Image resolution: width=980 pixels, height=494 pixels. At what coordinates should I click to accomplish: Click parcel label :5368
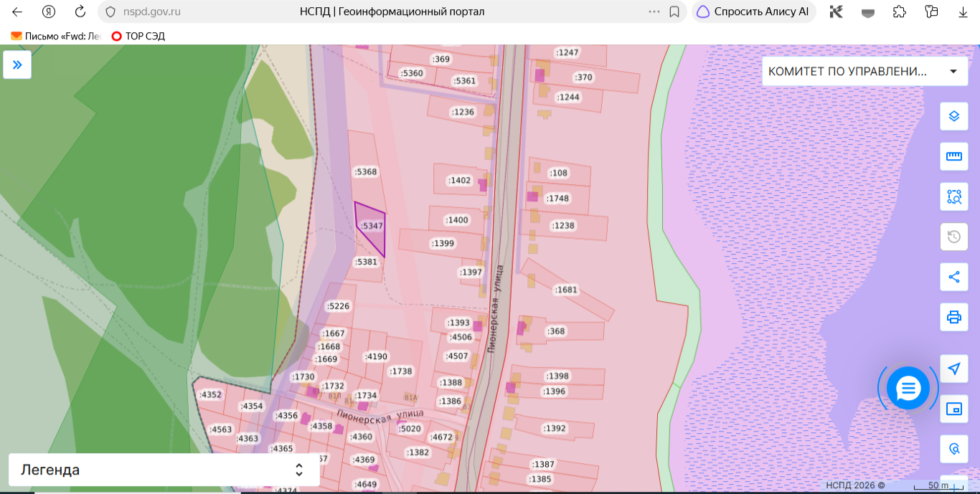366,172
